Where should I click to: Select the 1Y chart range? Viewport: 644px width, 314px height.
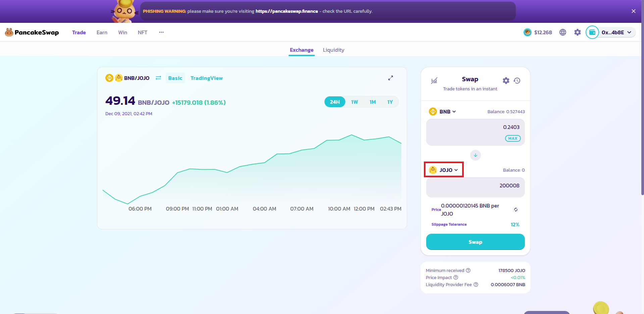(x=390, y=102)
